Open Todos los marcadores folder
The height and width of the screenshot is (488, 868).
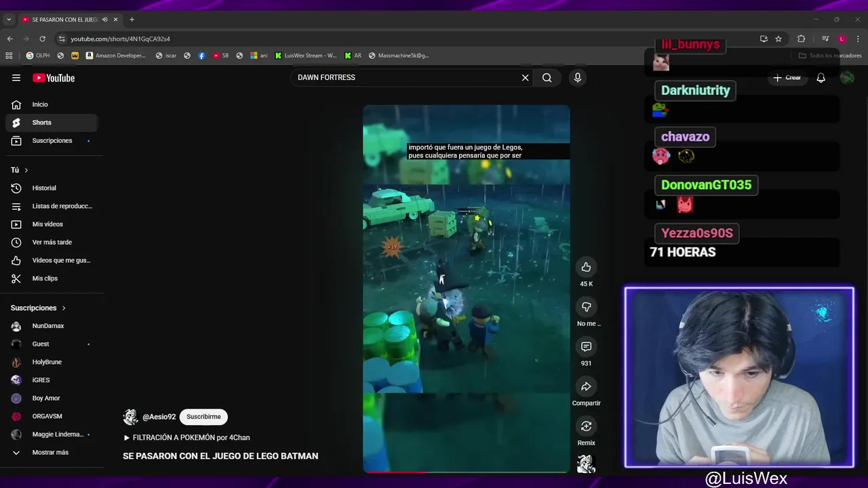830,56
